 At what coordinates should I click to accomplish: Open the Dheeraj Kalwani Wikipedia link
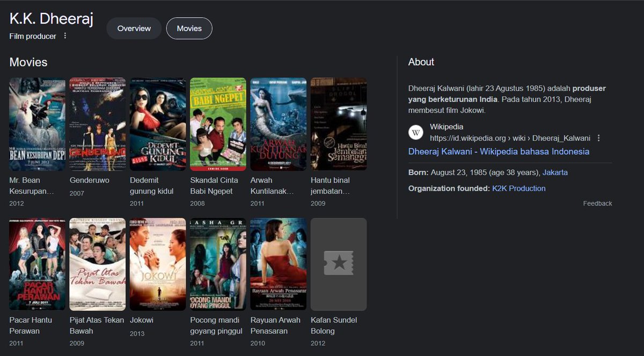pos(499,151)
